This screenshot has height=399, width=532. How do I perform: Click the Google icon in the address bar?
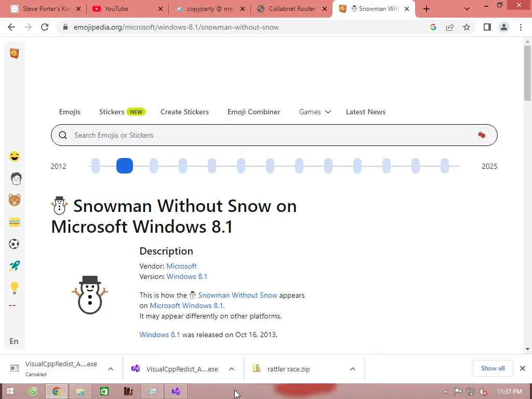pos(433,27)
